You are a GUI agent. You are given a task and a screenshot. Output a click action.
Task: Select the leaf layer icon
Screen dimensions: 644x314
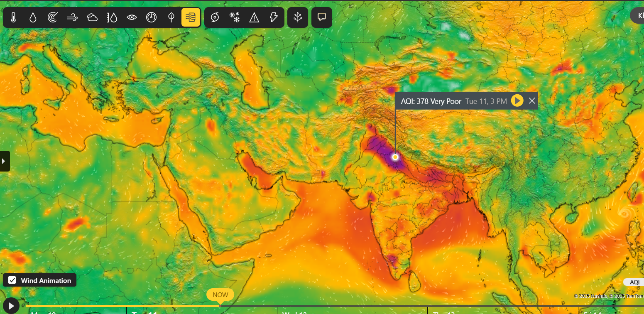click(x=171, y=17)
